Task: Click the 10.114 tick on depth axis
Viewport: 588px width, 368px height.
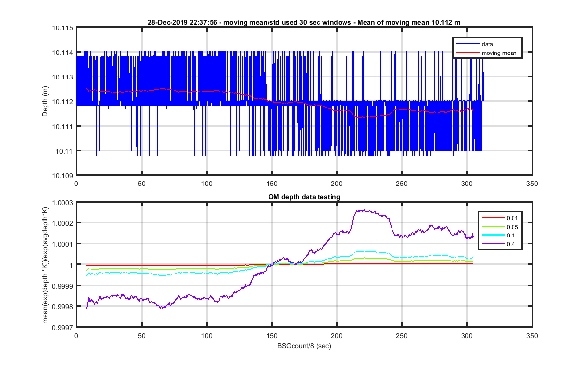Action: [63, 53]
